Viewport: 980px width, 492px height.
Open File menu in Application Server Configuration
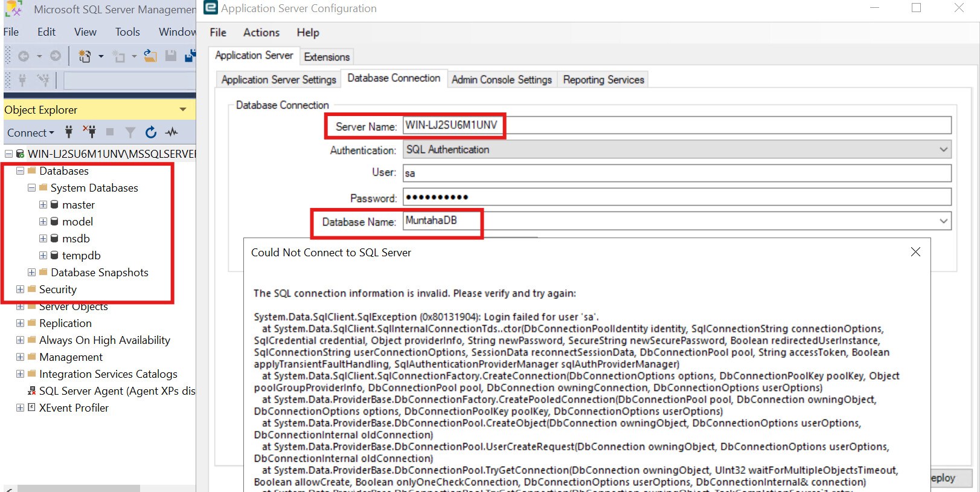coord(218,33)
